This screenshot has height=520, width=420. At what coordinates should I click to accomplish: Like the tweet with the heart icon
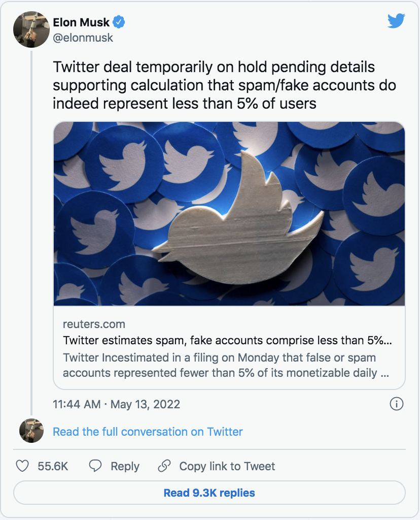tap(22, 466)
